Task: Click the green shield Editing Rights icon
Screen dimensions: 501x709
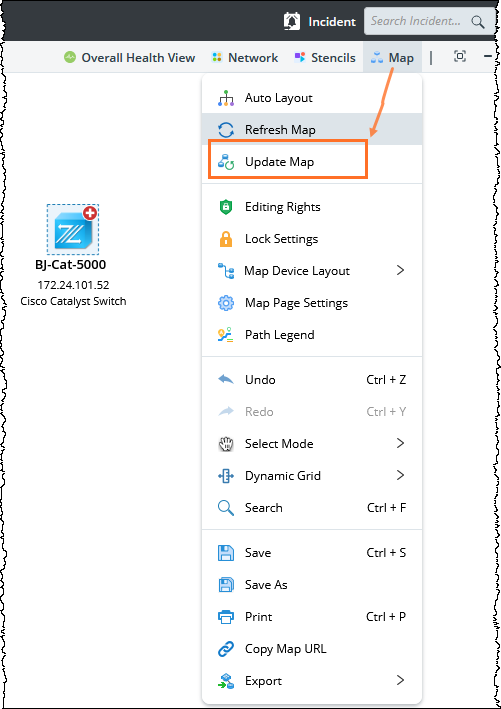Action: 226,207
